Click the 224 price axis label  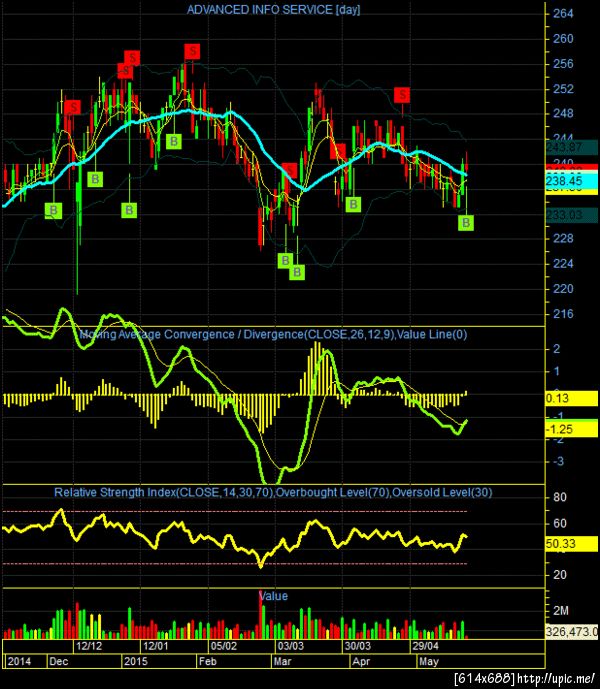(563, 264)
